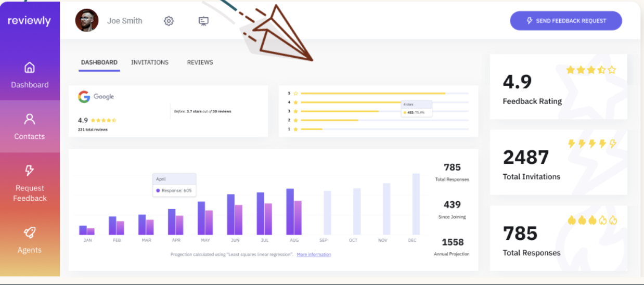
Task: Click the JAN bar in chart
Action: [87, 230]
